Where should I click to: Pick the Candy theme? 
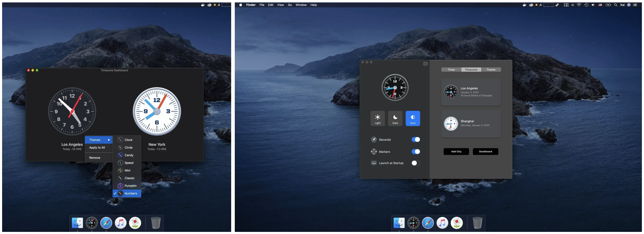click(x=127, y=155)
